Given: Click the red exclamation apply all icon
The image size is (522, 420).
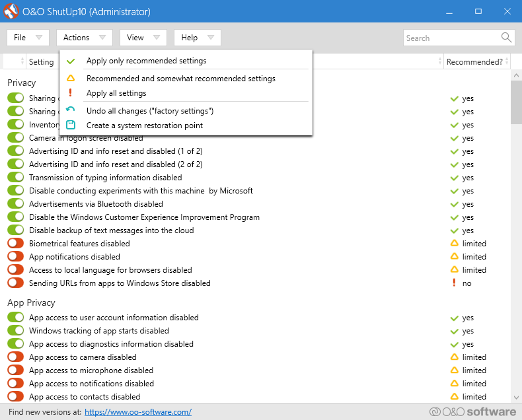Looking at the screenshot, I should (x=71, y=93).
